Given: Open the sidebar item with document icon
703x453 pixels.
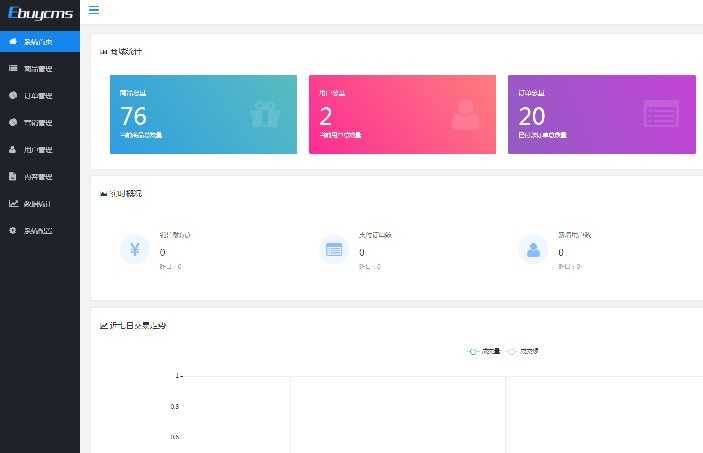Looking at the screenshot, I should tap(40, 177).
